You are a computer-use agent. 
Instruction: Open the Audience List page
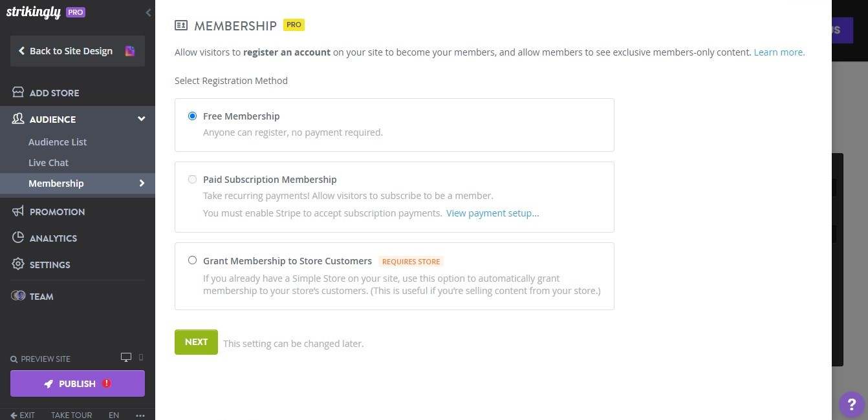tap(58, 142)
